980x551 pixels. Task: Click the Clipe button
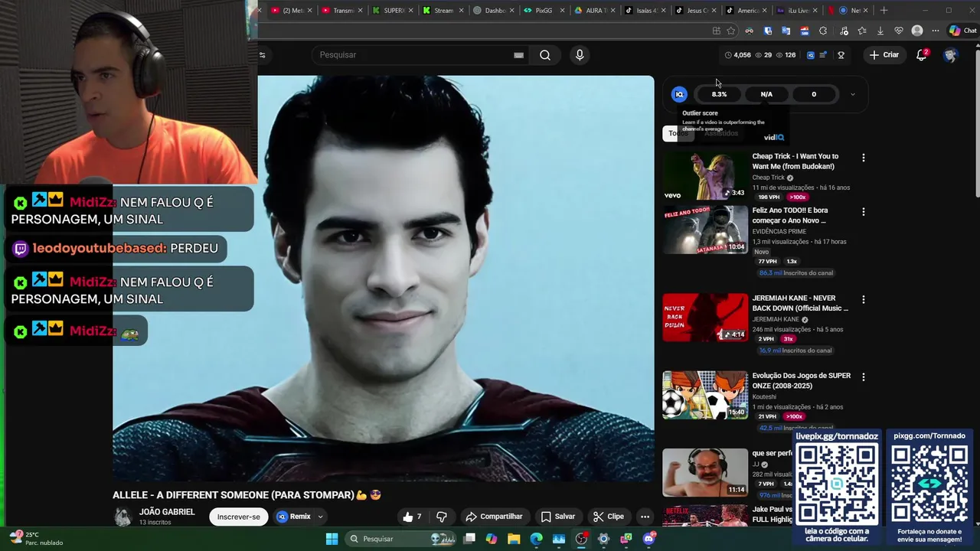(609, 517)
